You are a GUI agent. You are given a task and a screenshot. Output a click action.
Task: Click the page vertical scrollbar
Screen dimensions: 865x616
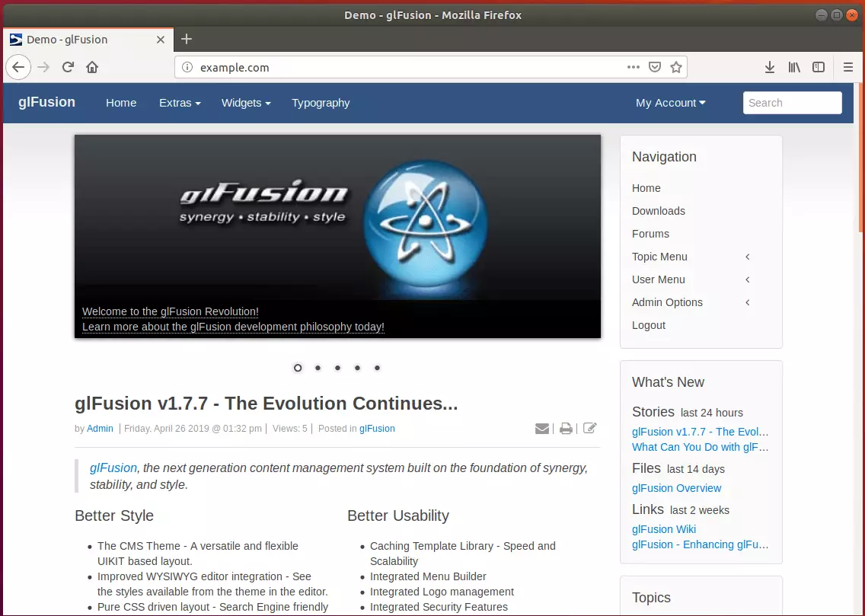[860, 157]
